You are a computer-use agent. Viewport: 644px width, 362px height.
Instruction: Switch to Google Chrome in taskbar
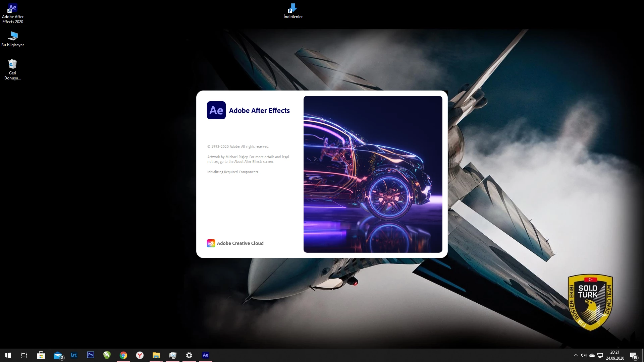123,355
